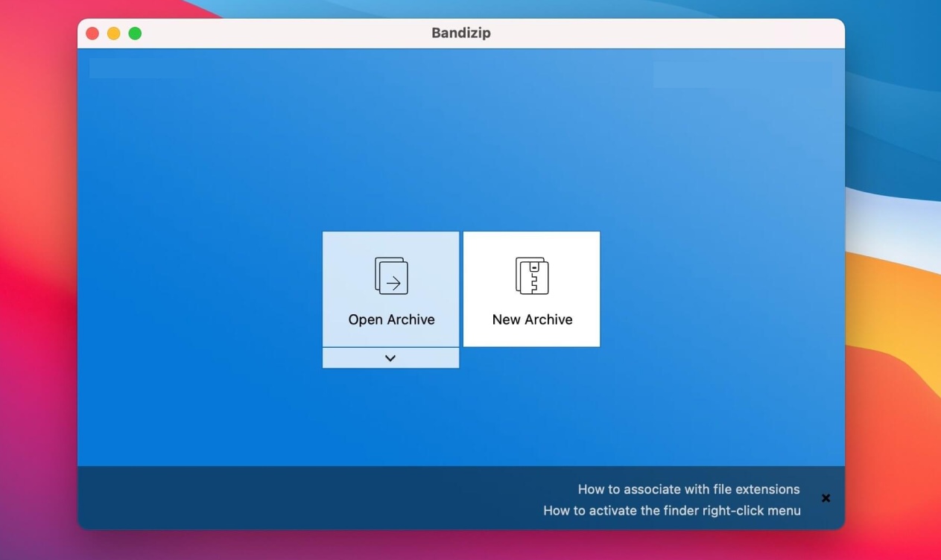Image resolution: width=941 pixels, height=560 pixels.
Task: Expand the chevron below Open Archive
Action: 390,358
